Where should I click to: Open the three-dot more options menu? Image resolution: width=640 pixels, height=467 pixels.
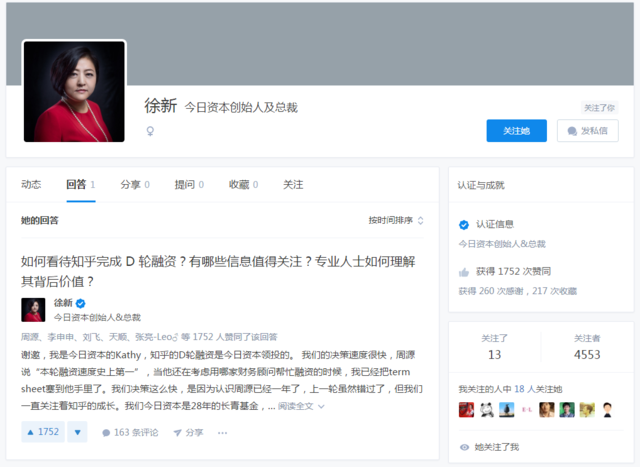pos(222,433)
